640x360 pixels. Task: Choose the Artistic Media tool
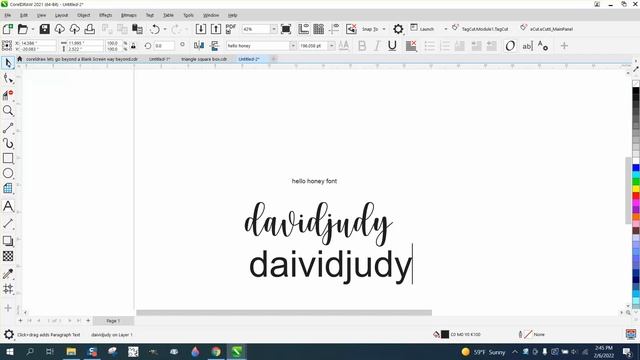click(x=8, y=143)
